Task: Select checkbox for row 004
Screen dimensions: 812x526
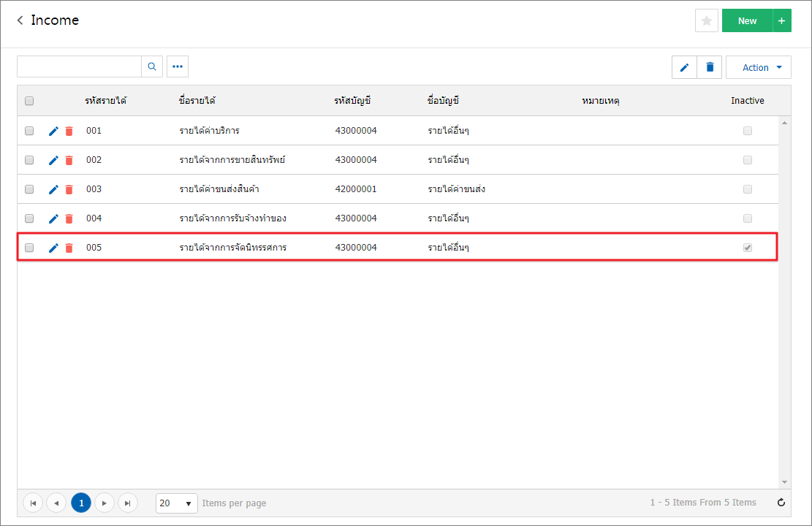Action: [x=29, y=218]
